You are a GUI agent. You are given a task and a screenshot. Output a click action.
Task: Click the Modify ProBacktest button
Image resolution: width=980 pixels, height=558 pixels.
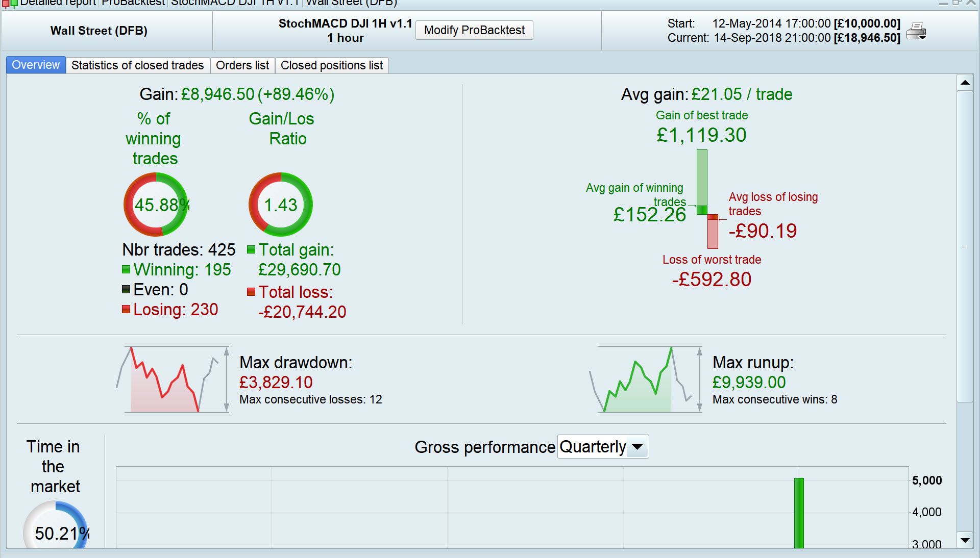474,30
